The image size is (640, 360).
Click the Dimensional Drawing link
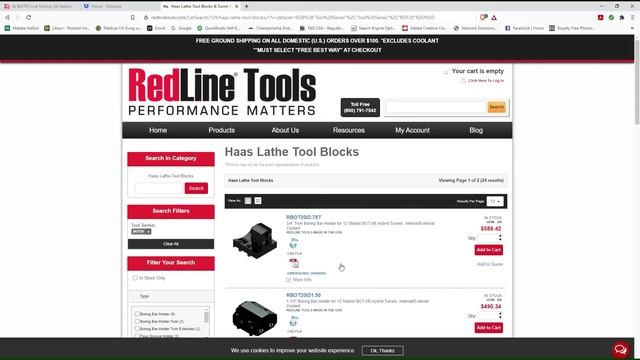coord(307,273)
